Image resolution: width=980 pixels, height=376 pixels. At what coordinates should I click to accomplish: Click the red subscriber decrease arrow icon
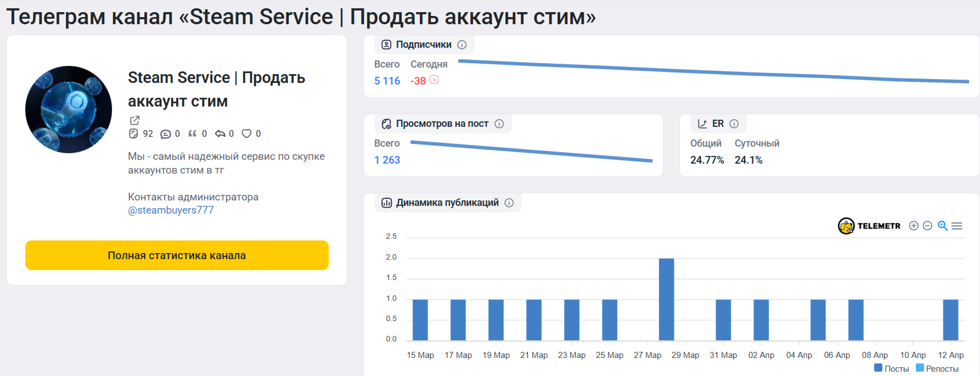point(434,80)
